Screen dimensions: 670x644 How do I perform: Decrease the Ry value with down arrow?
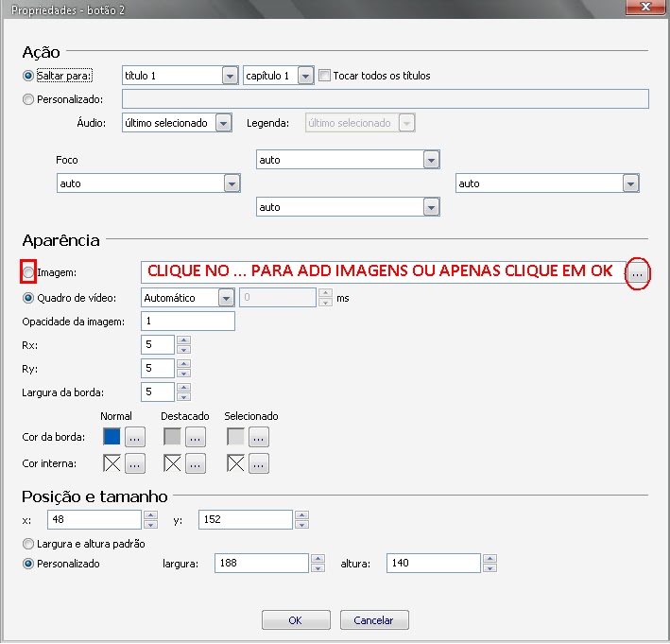[x=183, y=373]
